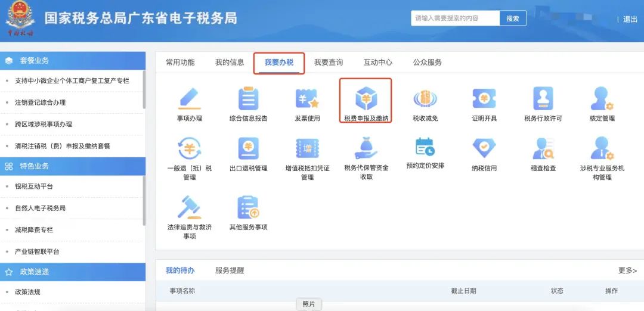Click the 特色业务 grid icon
This screenshot has height=311, width=644.
click(8, 166)
